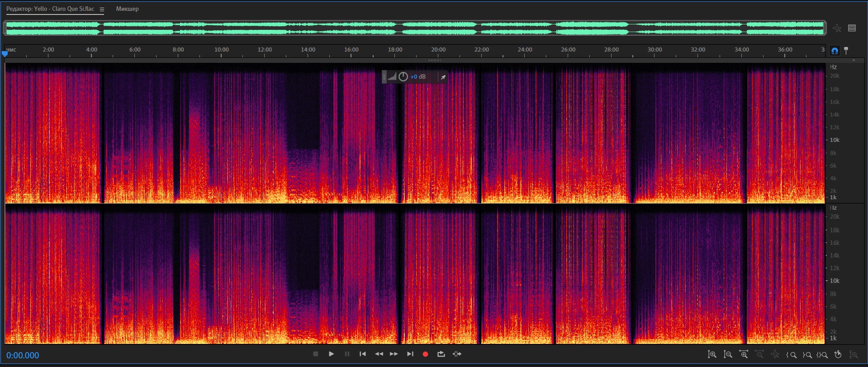Screen dimensions: 868x367
Task: Open the overview channel display list icon
Action: (x=852, y=28)
